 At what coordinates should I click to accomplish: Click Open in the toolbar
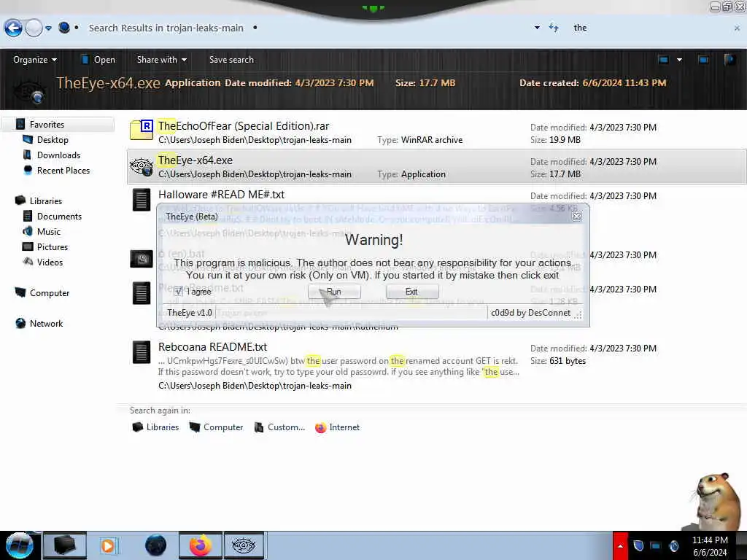tap(98, 60)
